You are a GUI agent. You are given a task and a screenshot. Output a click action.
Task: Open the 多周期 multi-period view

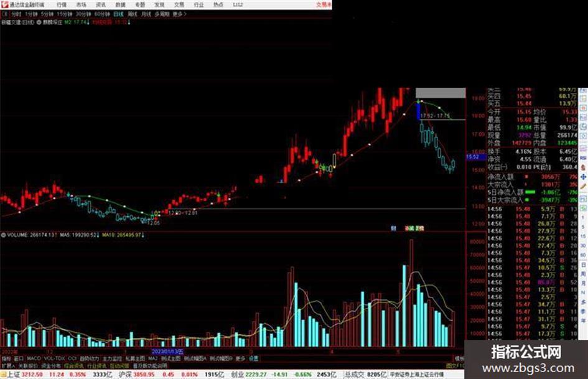coord(162,14)
